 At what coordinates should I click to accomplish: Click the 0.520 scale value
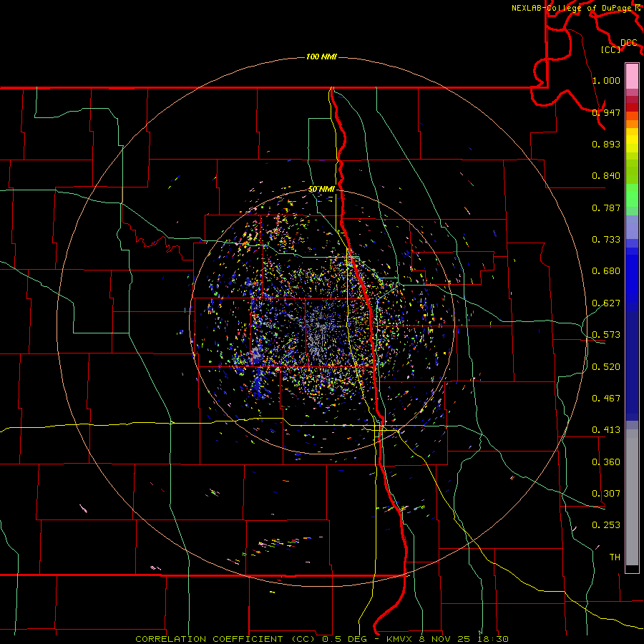pos(606,366)
